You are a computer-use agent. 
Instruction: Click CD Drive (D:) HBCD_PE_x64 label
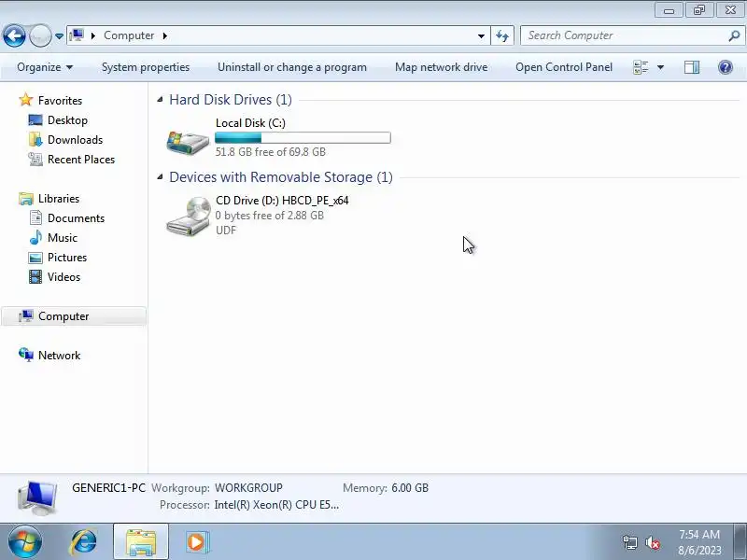click(x=282, y=201)
